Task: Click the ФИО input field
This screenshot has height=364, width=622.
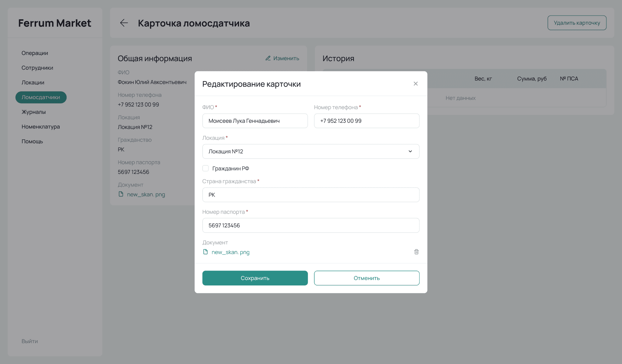Action: click(x=255, y=121)
